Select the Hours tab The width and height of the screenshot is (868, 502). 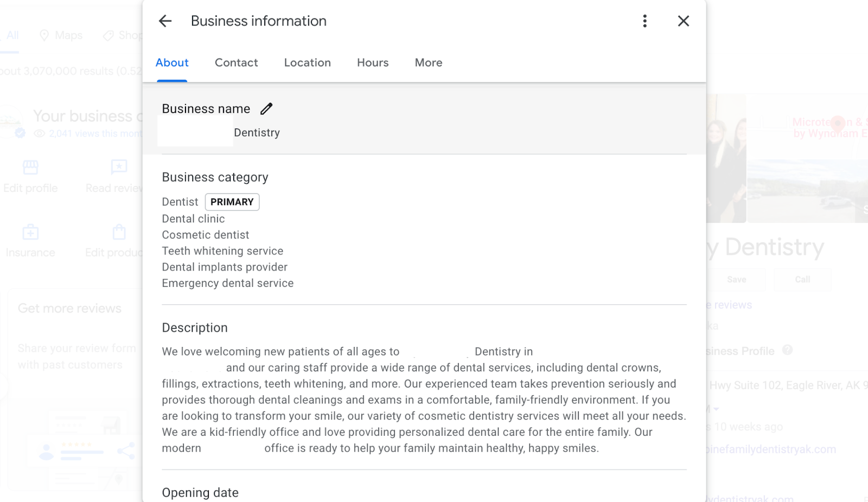tap(373, 63)
